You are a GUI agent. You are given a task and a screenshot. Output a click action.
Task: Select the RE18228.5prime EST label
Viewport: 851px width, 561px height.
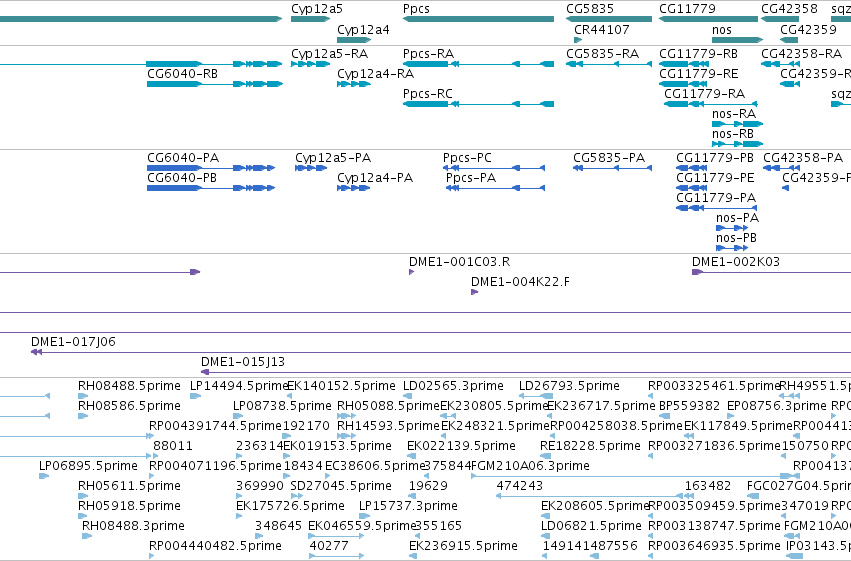click(x=590, y=446)
